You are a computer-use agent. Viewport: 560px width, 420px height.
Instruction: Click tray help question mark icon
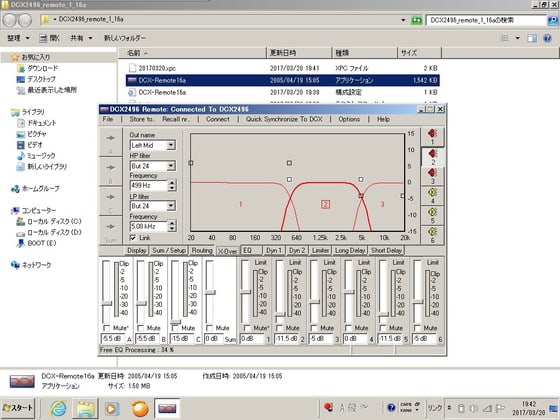coord(391,408)
